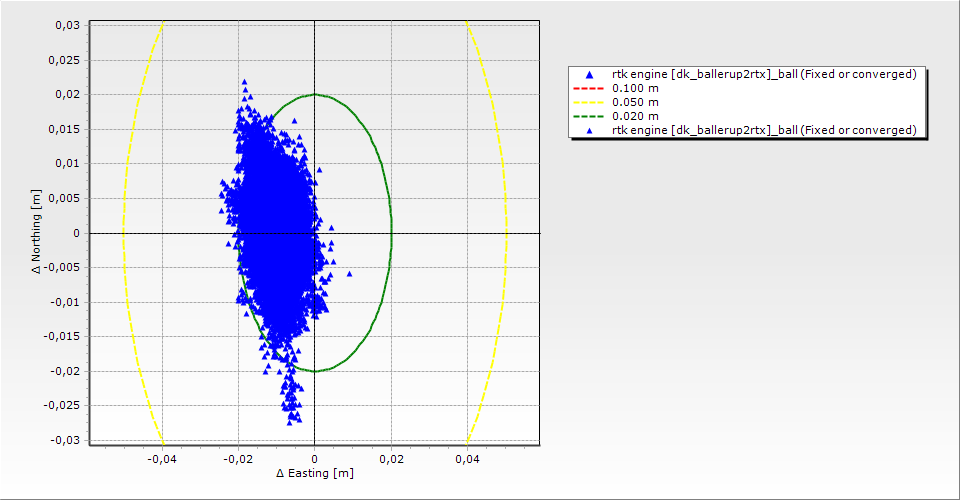This screenshot has height=500, width=960.
Task: Click the plot origin at crosshair intersection
Action: coord(314,233)
